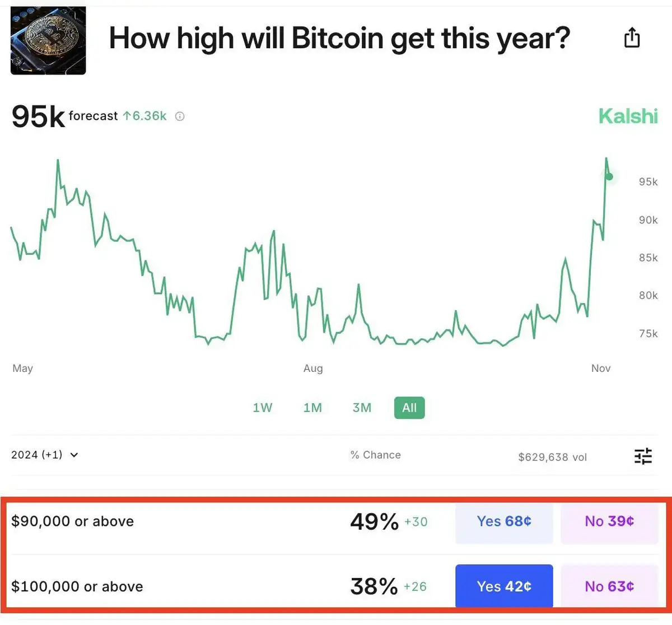Buy Yes 42¢ for $100,000 or above
This screenshot has height=625, width=672.
point(504,586)
